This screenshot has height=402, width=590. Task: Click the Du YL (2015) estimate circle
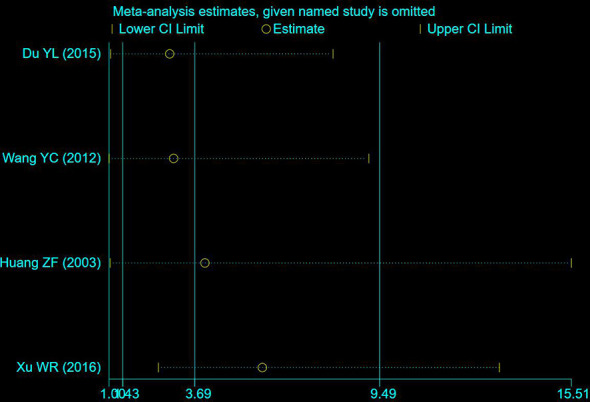[170, 54]
